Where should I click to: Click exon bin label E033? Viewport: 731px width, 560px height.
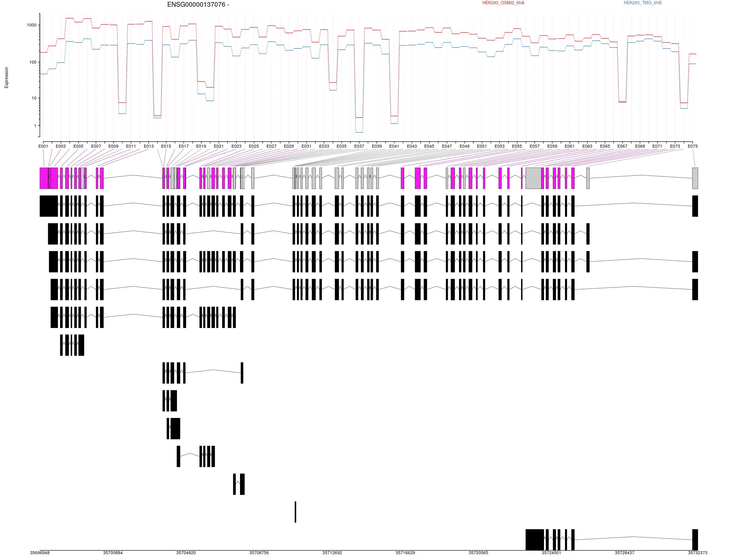click(x=324, y=146)
